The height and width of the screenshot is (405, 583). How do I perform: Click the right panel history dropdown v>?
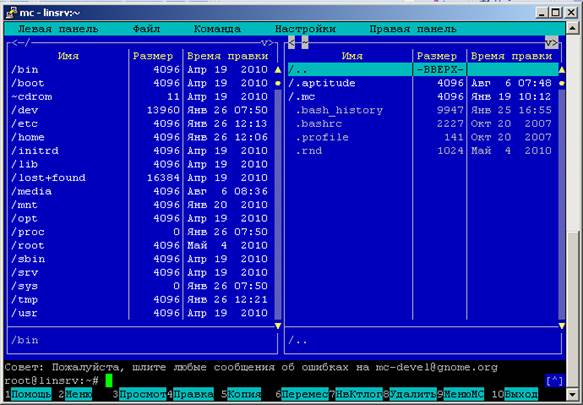click(552, 43)
